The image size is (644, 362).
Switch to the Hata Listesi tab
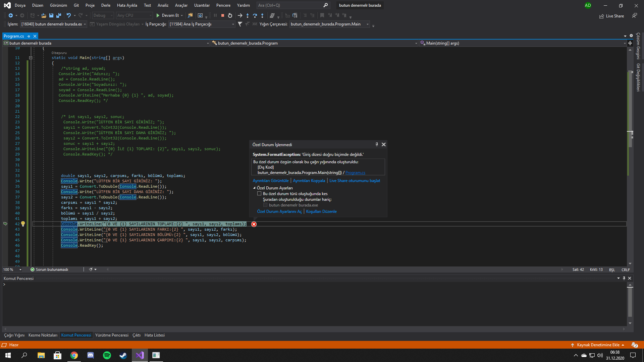(x=154, y=335)
